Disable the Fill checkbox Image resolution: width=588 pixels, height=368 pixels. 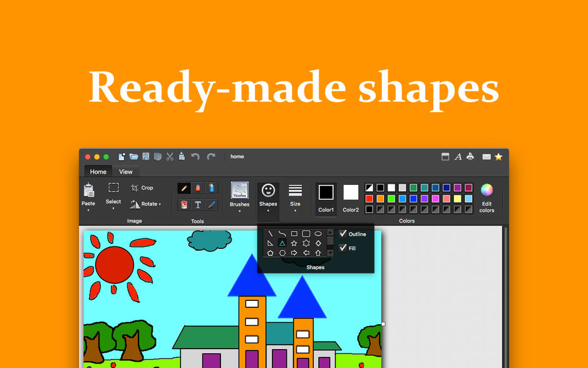click(x=343, y=246)
